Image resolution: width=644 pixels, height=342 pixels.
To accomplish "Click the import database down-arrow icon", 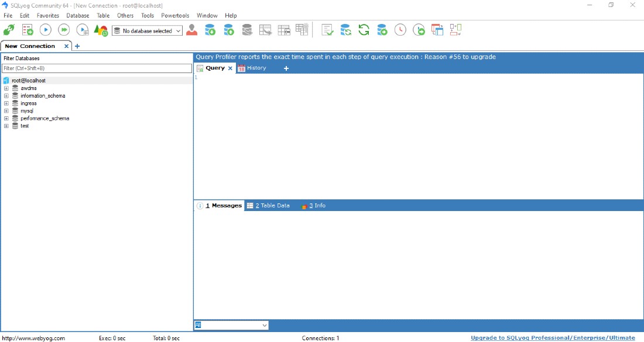I will 210,30.
